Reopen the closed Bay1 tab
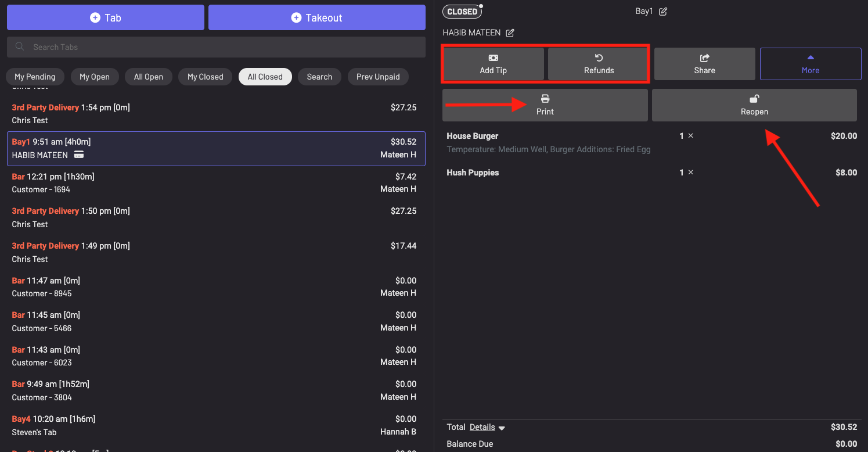The image size is (868, 452). [x=754, y=105]
